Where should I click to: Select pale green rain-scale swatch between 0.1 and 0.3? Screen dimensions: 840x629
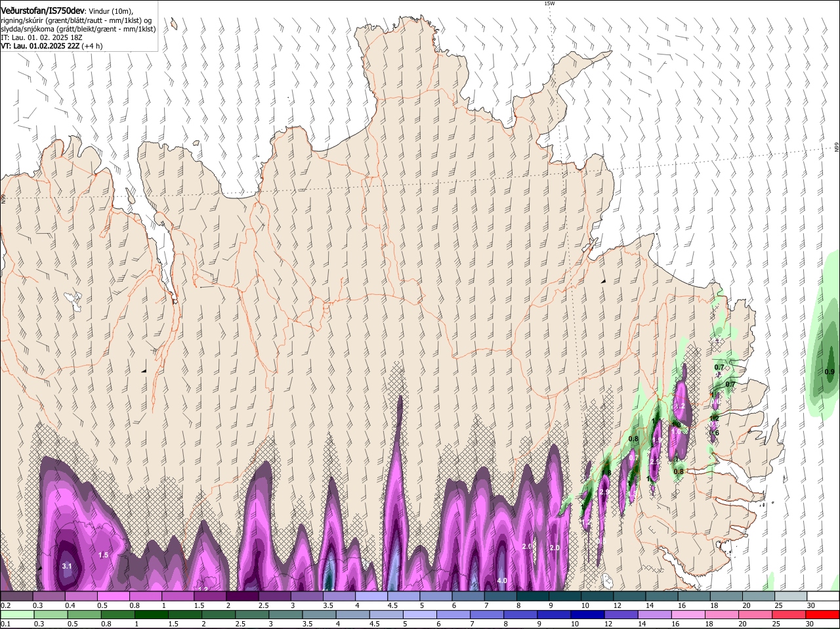point(17,615)
